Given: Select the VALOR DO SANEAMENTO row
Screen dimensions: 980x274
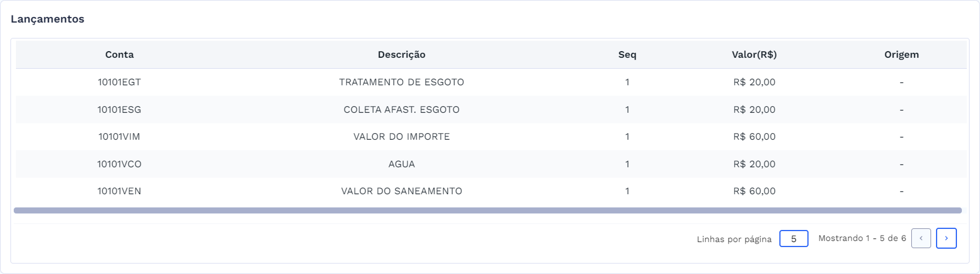Looking at the screenshot, I should [x=401, y=191].
